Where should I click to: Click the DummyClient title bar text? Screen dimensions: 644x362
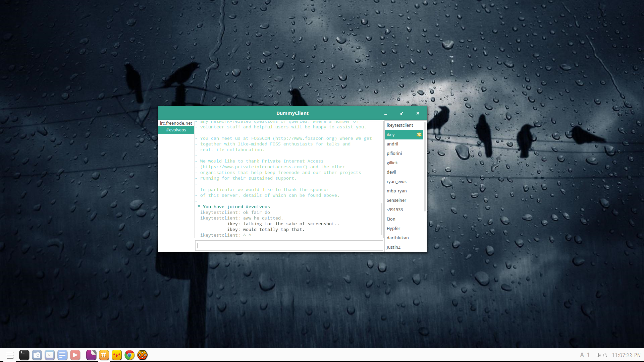coord(292,113)
